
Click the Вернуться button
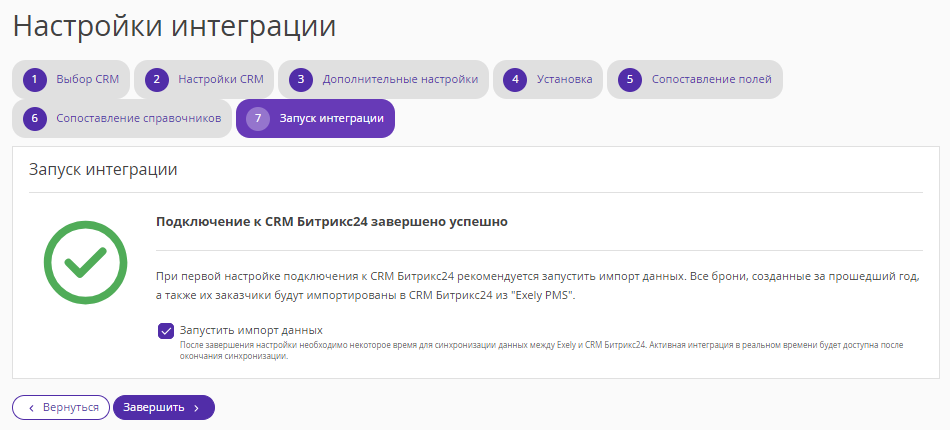(61, 408)
